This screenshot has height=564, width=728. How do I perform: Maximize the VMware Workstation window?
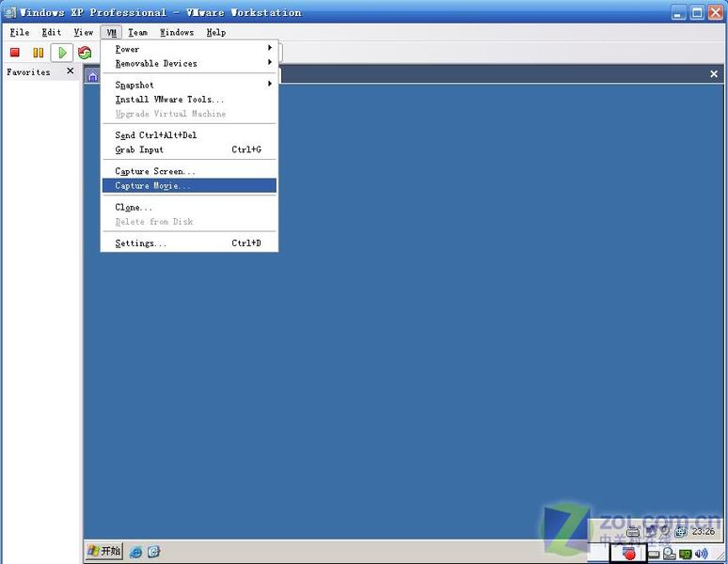coord(697,12)
